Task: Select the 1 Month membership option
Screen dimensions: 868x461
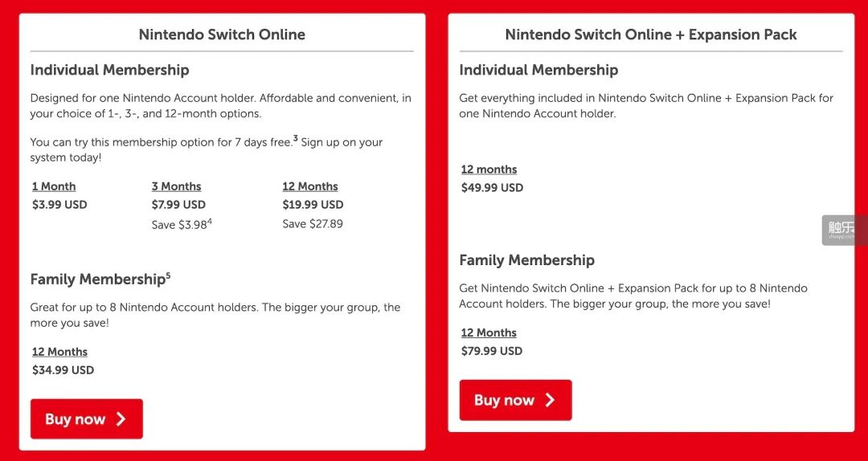Action: 54,186
